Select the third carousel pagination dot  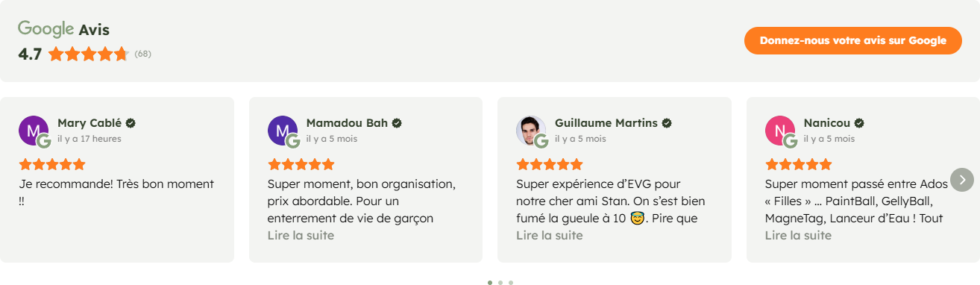[x=511, y=283]
